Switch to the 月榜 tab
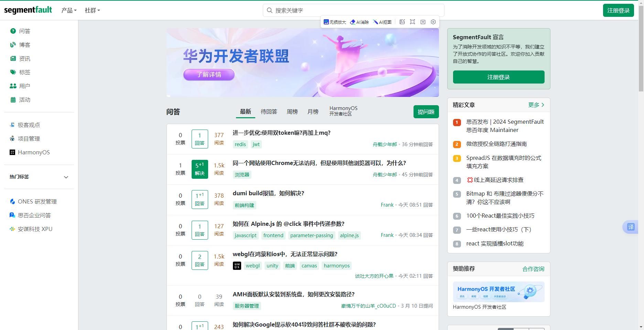Image resolution: width=644 pixels, height=330 pixels. 313,112
